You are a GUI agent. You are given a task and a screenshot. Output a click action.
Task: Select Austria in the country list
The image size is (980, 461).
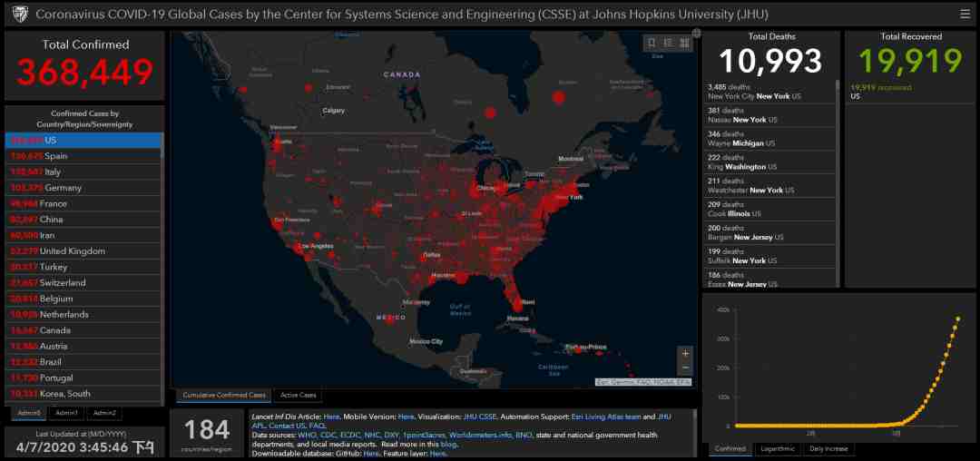click(83, 346)
